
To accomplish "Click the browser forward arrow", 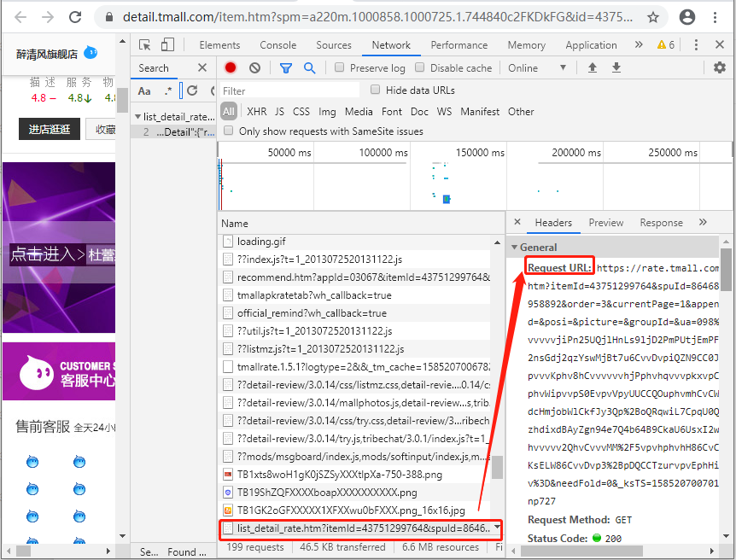I will [48, 17].
